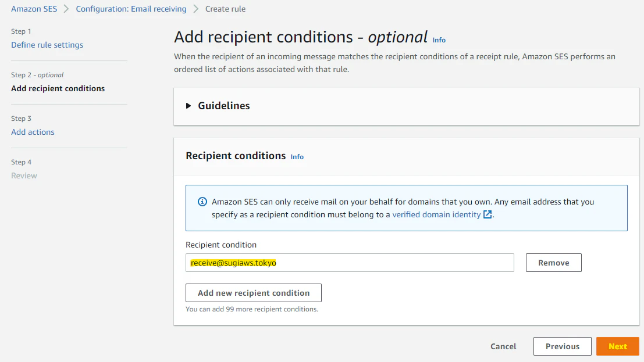This screenshot has height=362, width=644.
Task: Go back with the Previous button
Action: click(x=562, y=346)
